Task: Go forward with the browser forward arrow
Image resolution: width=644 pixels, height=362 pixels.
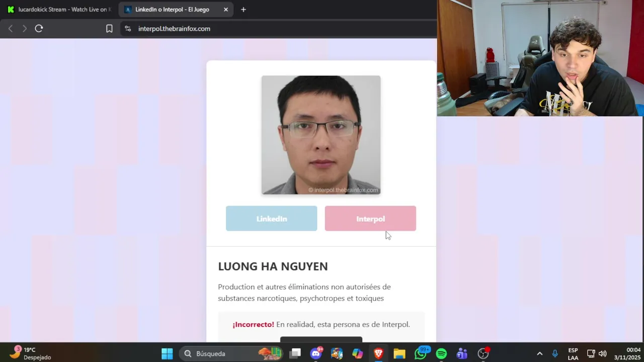Action: click(x=24, y=29)
